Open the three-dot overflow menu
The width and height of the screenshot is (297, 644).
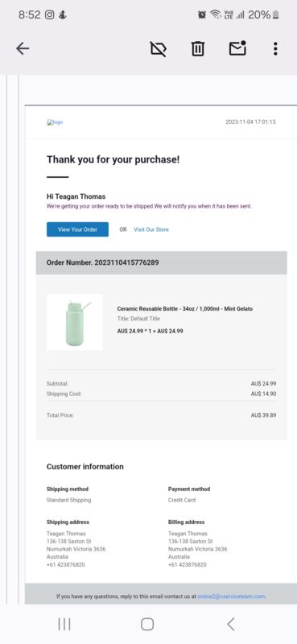click(275, 48)
